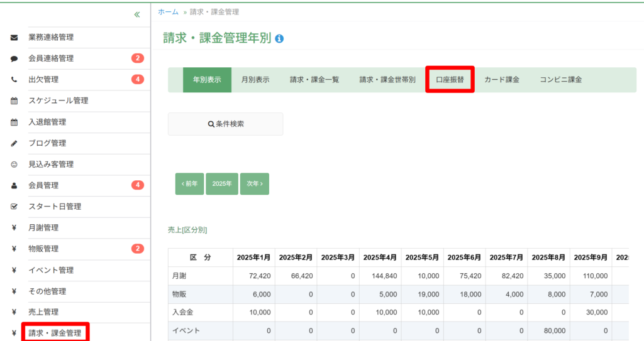Screen dimensions: 644x341
Task: Collapse the sidebar with double-chevron icon
Action: pos(137,14)
